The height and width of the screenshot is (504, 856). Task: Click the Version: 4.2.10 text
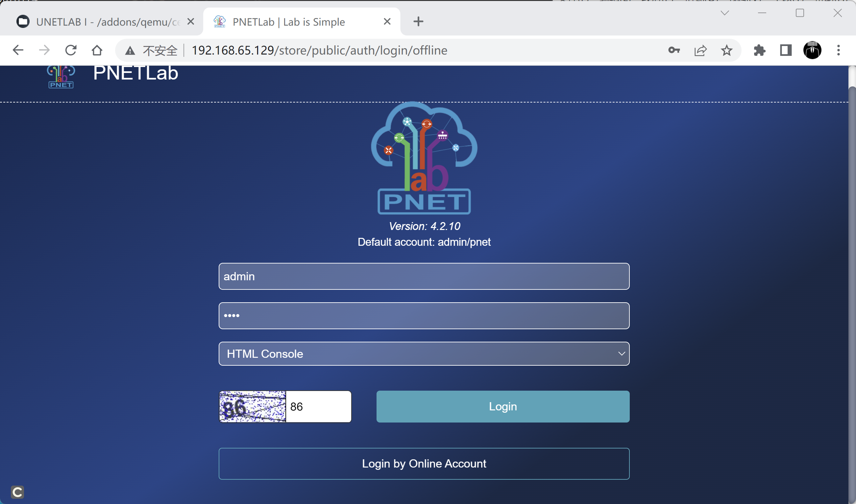click(x=425, y=226)
